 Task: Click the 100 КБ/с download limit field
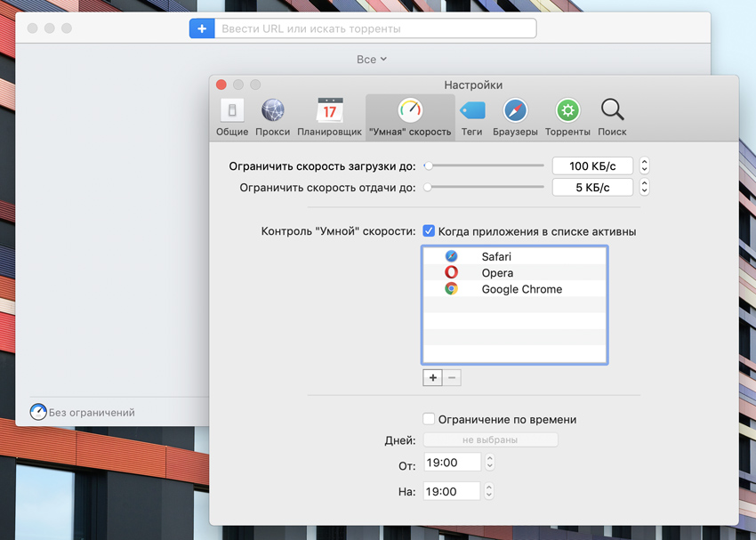592,165
